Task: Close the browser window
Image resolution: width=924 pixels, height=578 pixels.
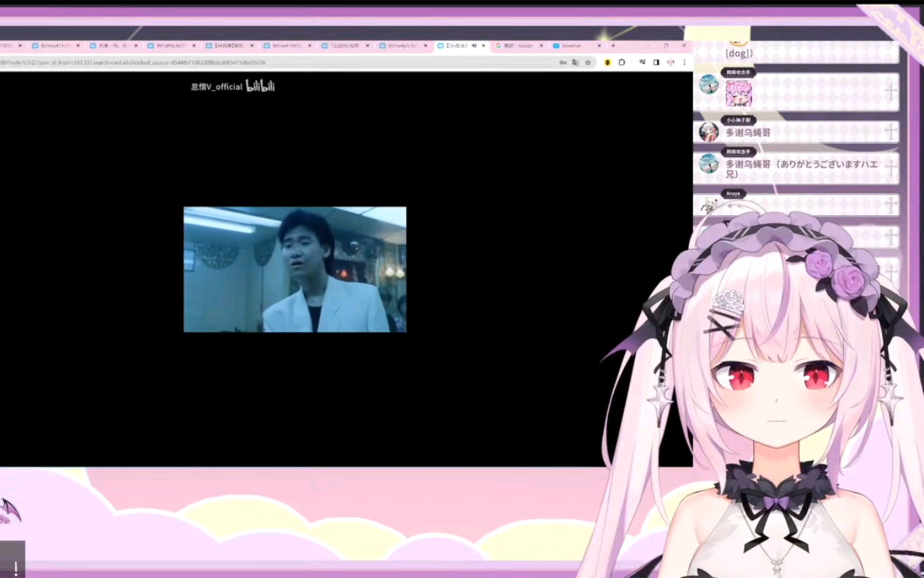Action: point(684,45)
